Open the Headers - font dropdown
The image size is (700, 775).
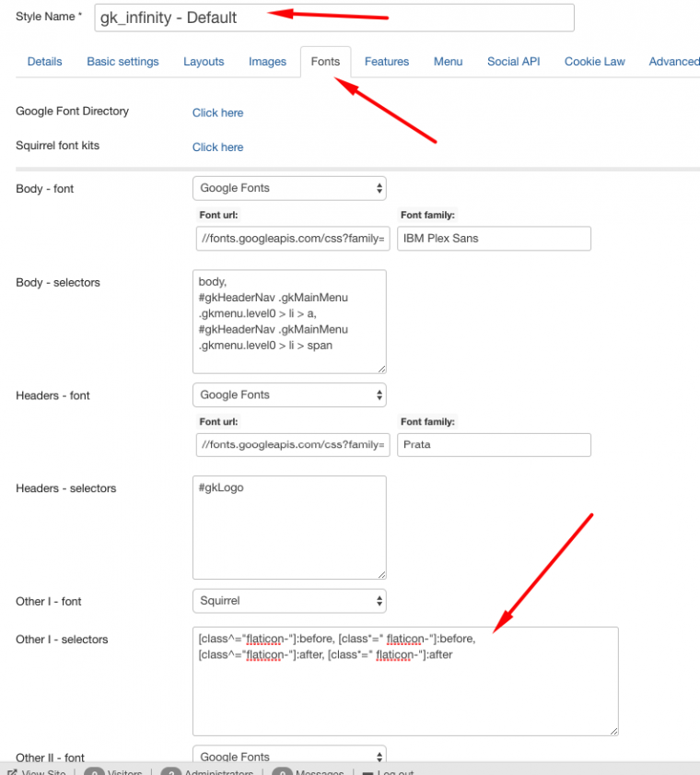coord(289,394)
